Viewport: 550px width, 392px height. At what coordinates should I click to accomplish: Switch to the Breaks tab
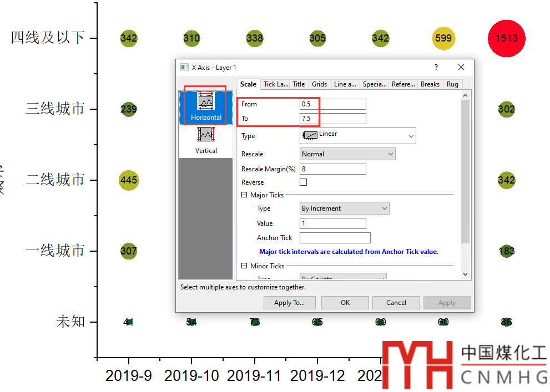430,84
